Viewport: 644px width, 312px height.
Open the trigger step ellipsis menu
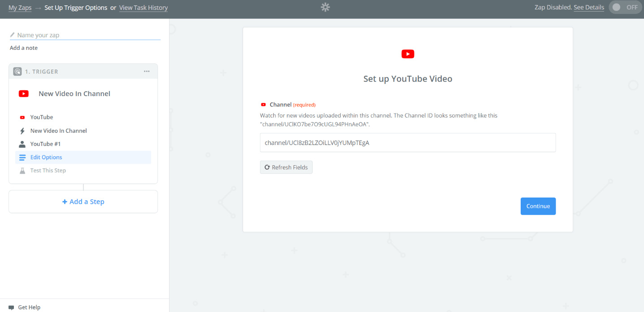coord(147,71)
